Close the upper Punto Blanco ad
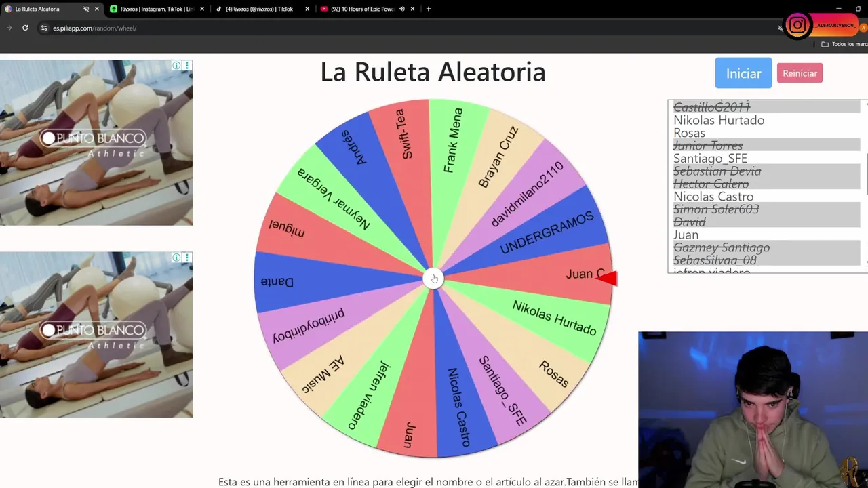 [187, 66]
